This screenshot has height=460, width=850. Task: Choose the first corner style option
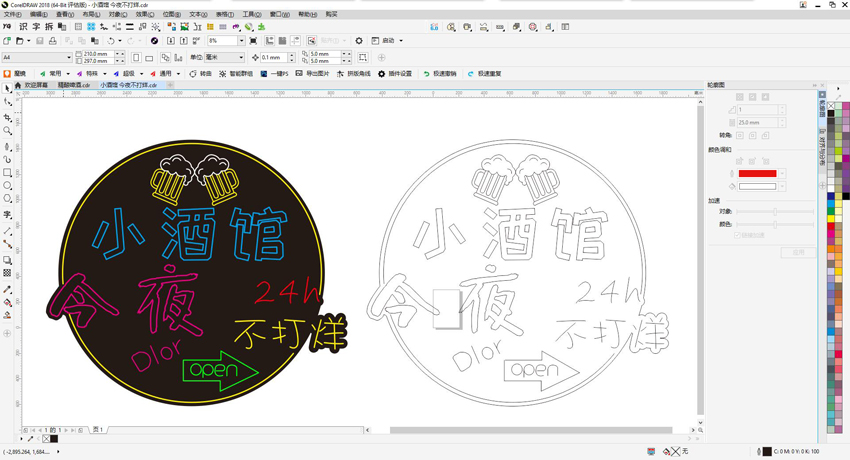click(x=739, y=135)
